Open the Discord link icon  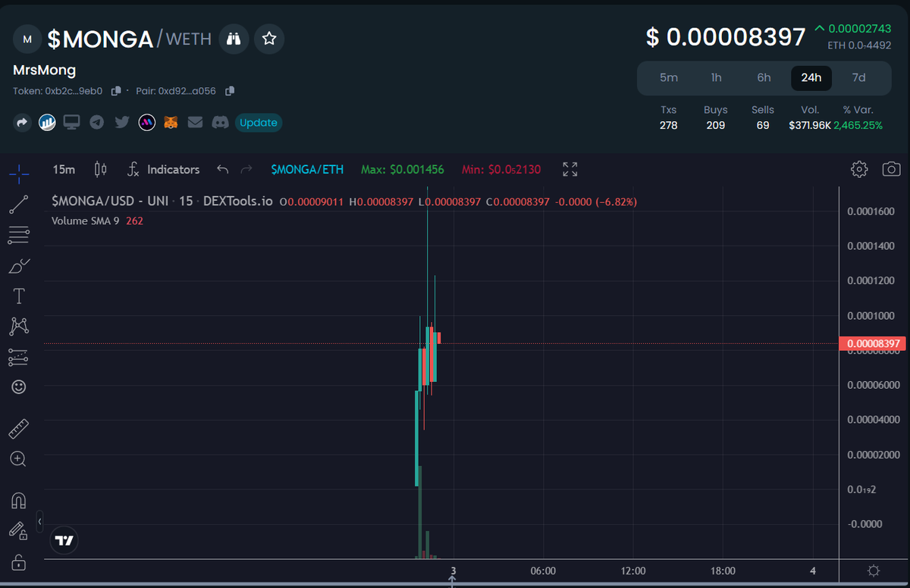point(220,122)
